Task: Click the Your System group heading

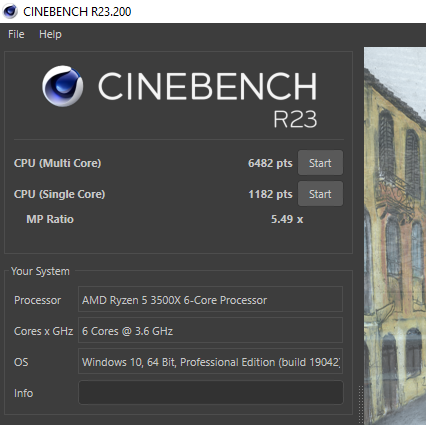Action: 40,271
